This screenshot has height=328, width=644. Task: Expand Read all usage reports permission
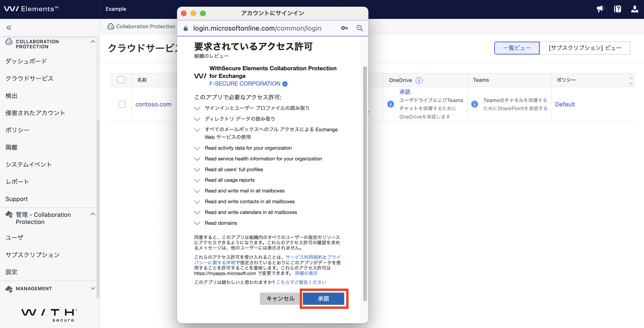[x=197, y=180]
